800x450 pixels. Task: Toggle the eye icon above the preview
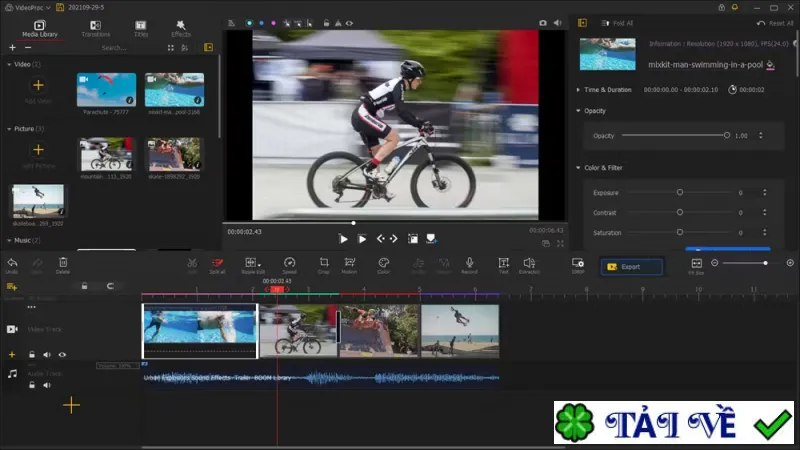tap(349, 23)
